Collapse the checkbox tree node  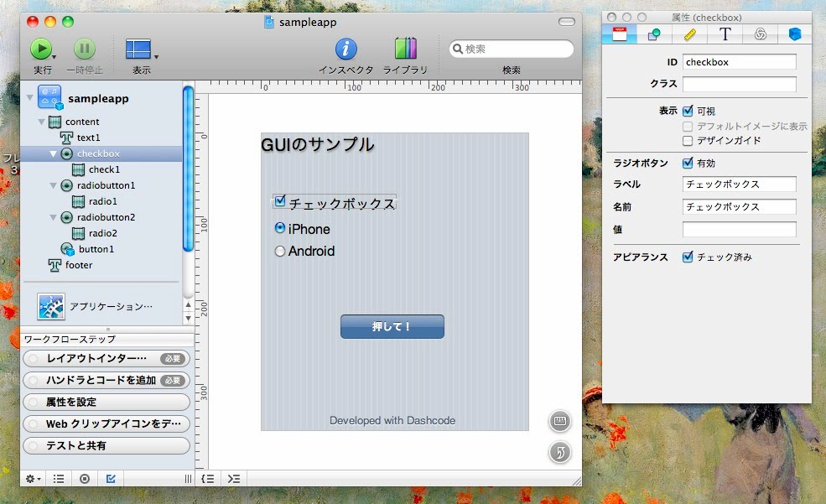pos(54,153)
